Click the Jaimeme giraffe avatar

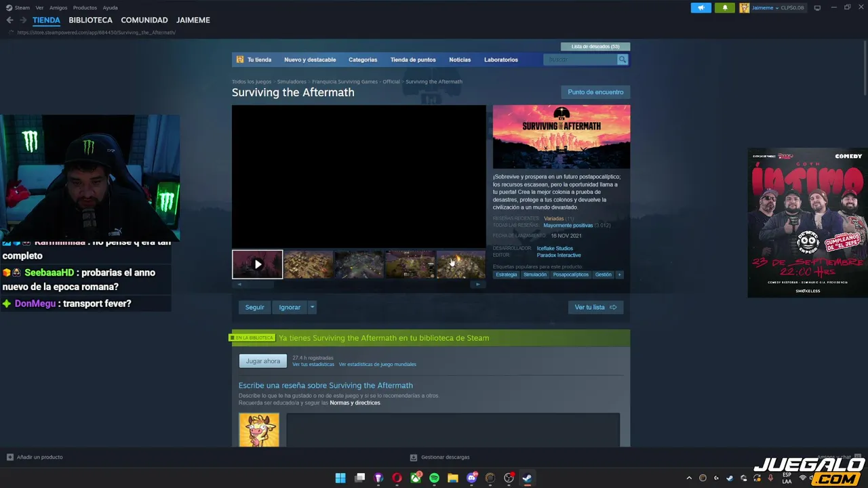tap(744, 7)
